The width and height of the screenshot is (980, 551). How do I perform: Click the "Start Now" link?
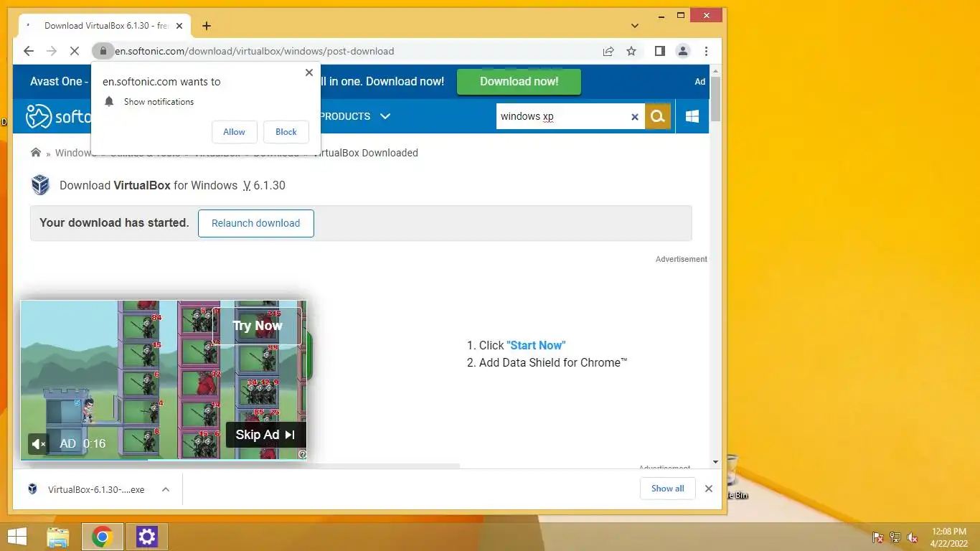(536, 345)
